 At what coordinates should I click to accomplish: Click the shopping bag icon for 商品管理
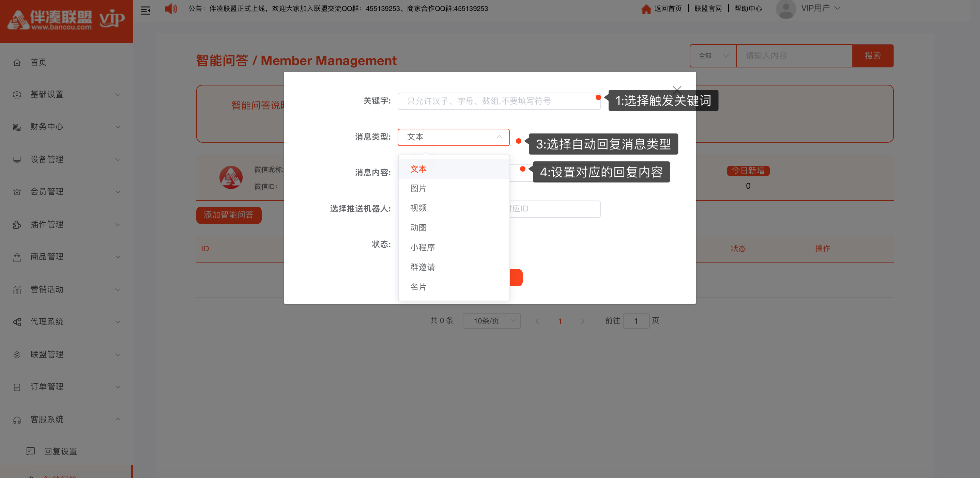pyautogui.click(x=17, y=257)
